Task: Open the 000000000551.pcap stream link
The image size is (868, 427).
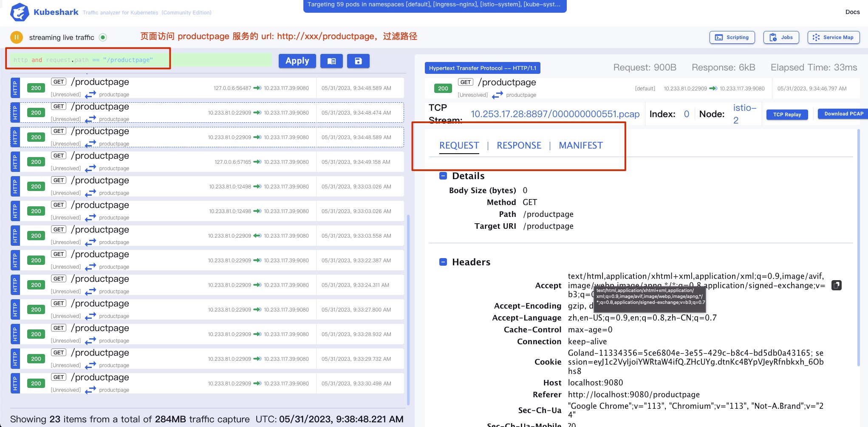Action: 555,114
